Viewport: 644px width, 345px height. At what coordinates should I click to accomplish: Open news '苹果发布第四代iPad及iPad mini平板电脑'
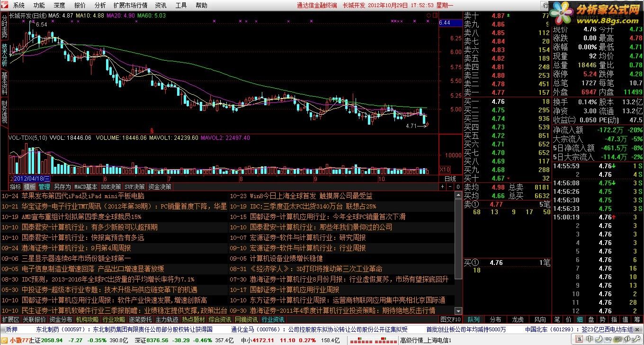point(83,196)
